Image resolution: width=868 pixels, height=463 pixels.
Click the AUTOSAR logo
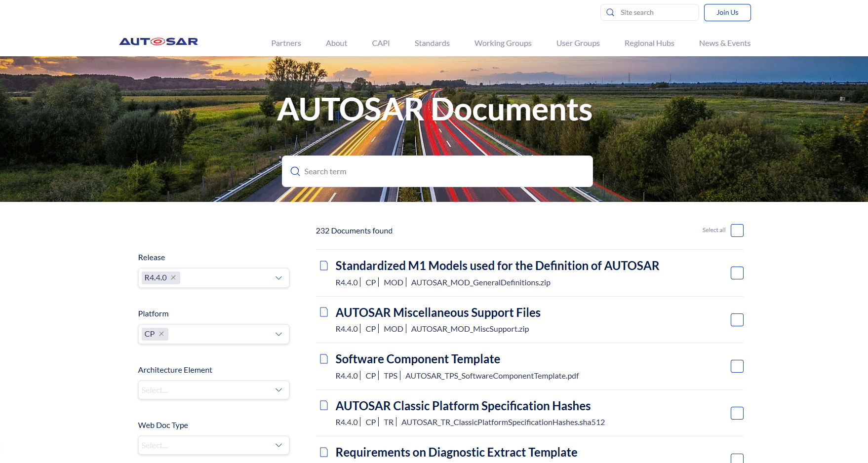158,41
